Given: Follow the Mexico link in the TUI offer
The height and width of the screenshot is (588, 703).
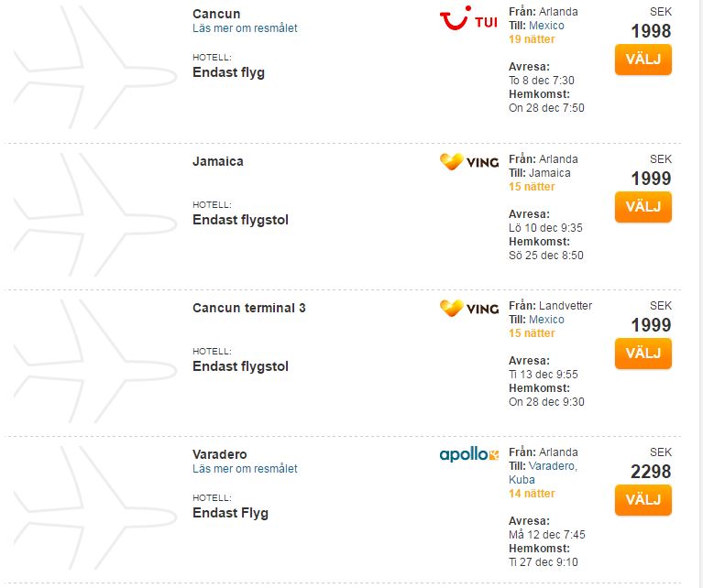Looking at the screenshot, I should pyautogui.click(x=546, y=26).
